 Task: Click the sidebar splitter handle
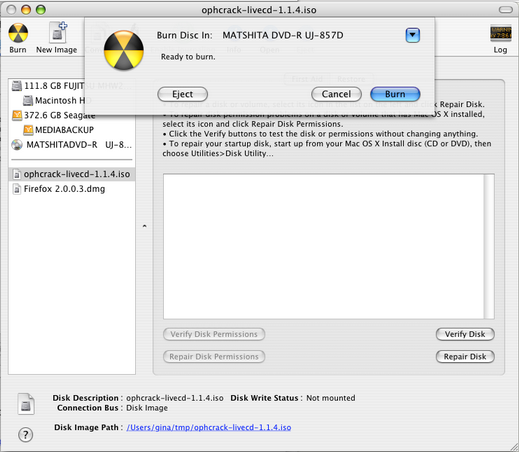tap(144, 226)
